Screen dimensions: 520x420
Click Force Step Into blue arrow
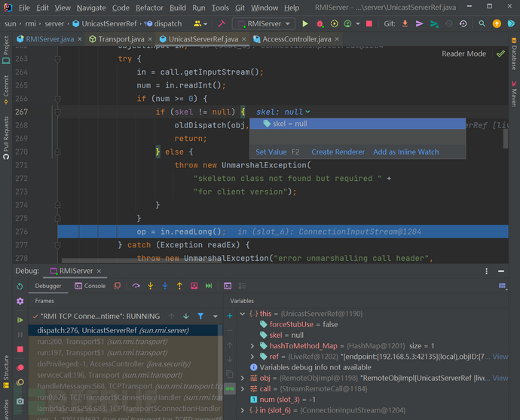(x=165, y=286)
